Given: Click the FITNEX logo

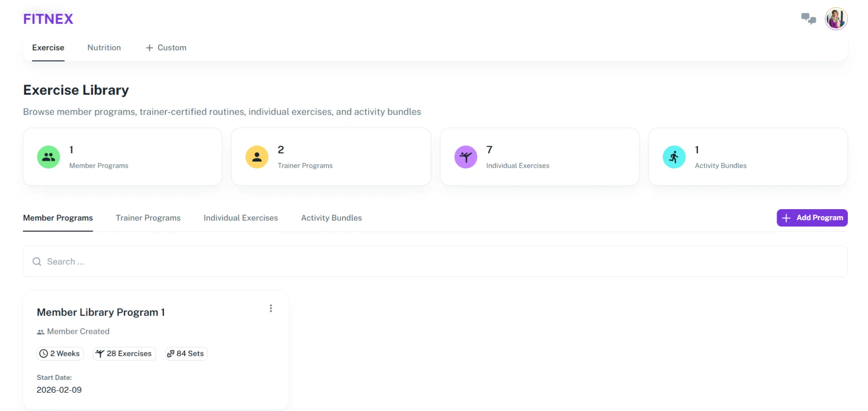Looking at the screenshot, I should coord(48,19).
